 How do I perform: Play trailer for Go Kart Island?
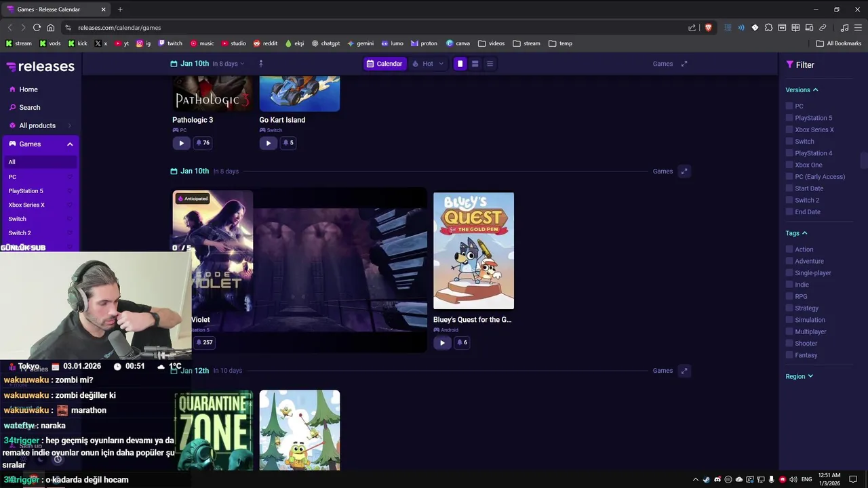268,143
